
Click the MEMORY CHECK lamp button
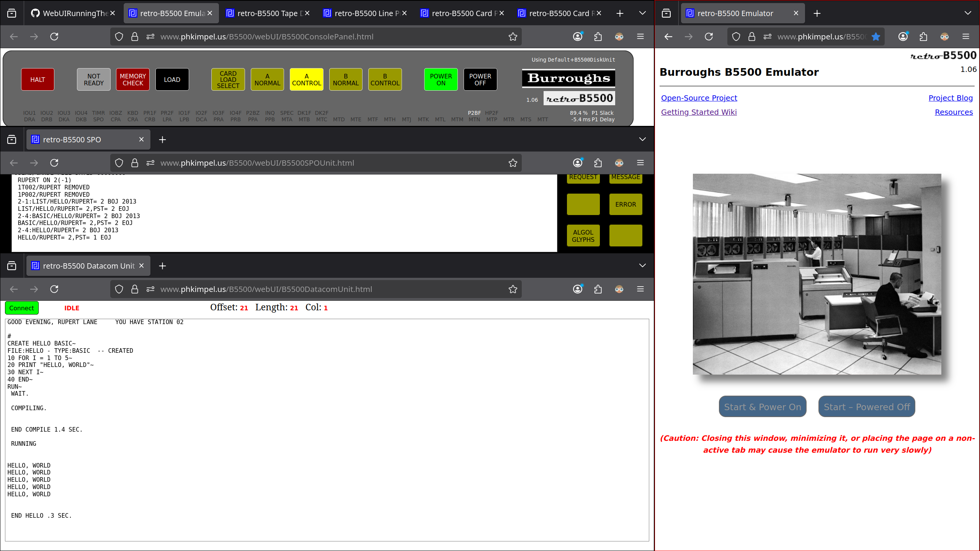pyautogui.click(x=133, y=80)
